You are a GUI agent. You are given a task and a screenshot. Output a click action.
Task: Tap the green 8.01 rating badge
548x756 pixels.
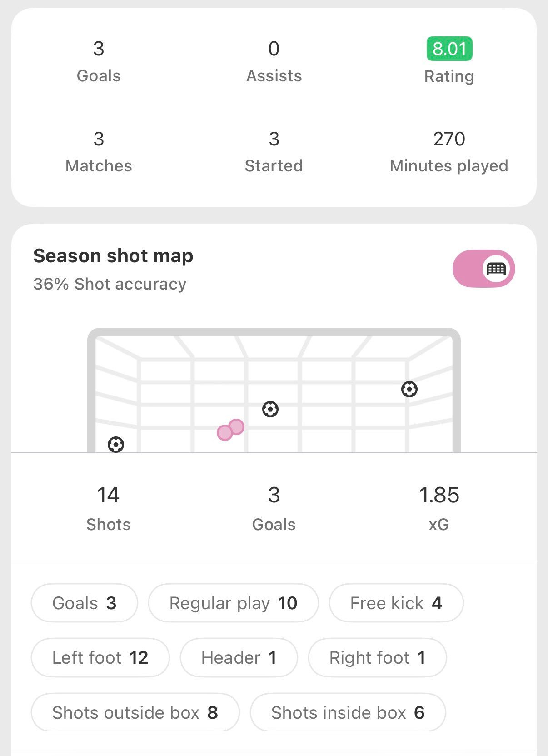click(449, 49)
